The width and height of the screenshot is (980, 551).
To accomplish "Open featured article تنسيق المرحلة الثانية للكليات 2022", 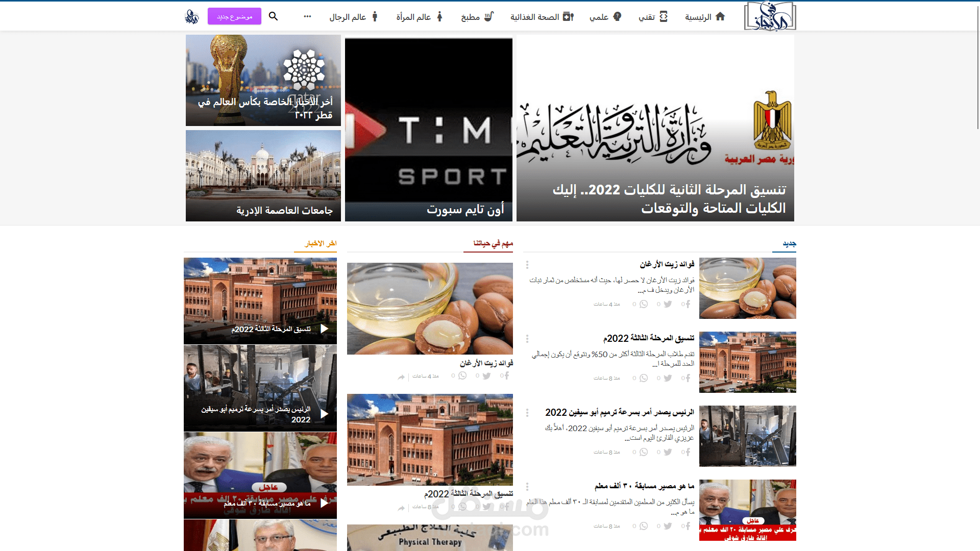I will point(655,128).
